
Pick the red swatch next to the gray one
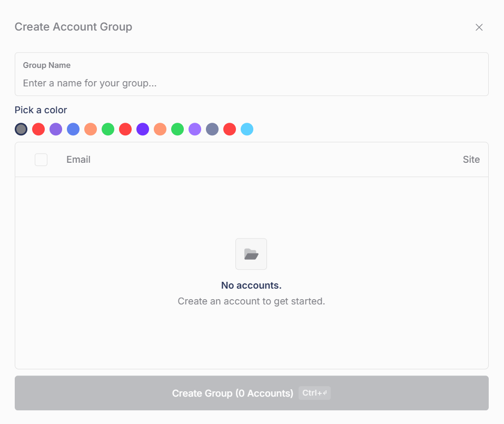pos(38,129)
